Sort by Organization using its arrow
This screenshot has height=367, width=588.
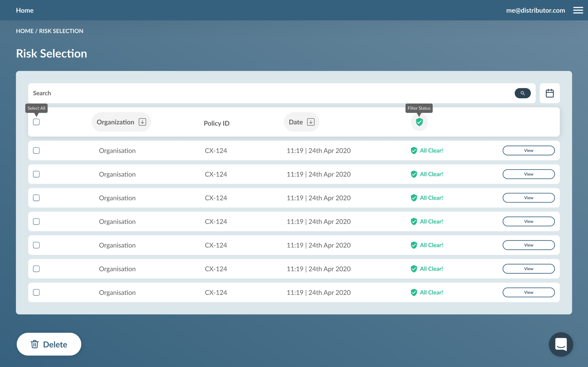pos(142,122)
